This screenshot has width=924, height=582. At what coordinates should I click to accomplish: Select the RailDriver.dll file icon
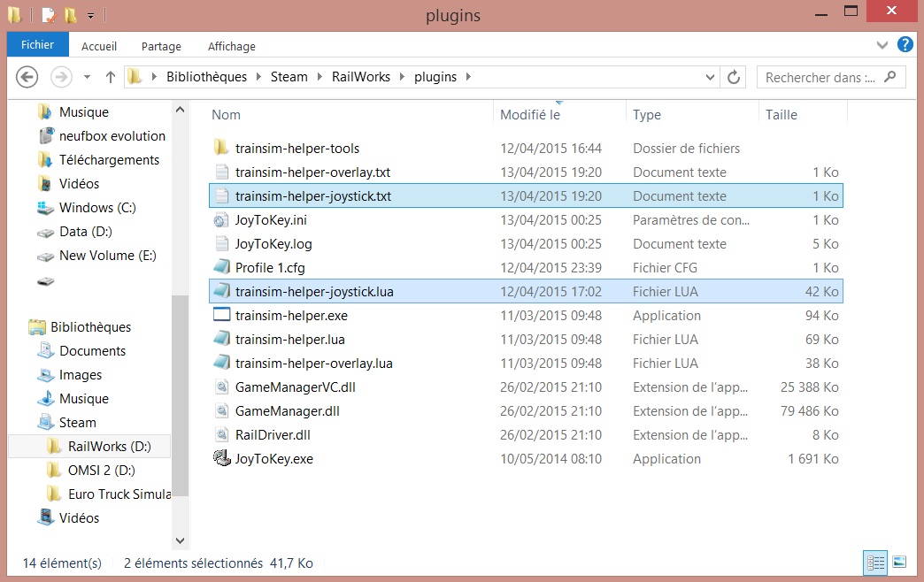tap(221, 435)
